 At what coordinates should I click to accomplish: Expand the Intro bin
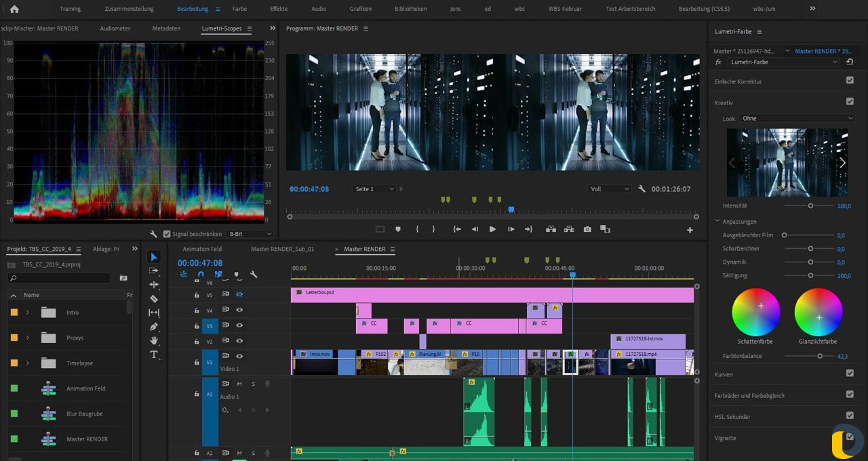coord(28,313)
